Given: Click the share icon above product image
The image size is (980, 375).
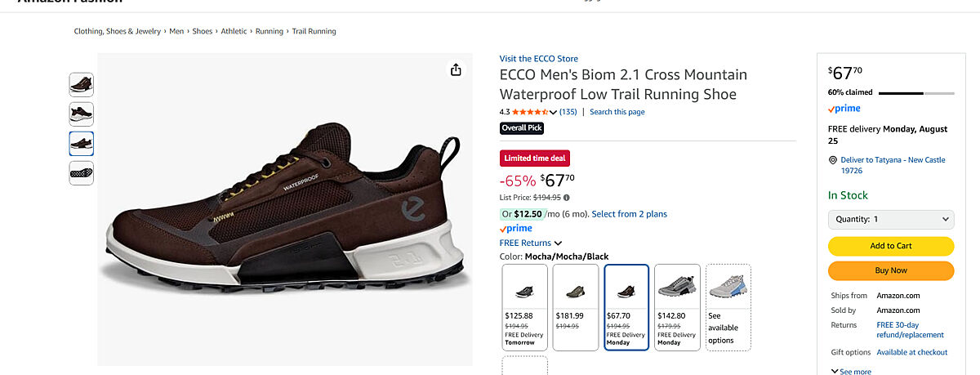Looking at the screenshot, I should tap(456, 70).
